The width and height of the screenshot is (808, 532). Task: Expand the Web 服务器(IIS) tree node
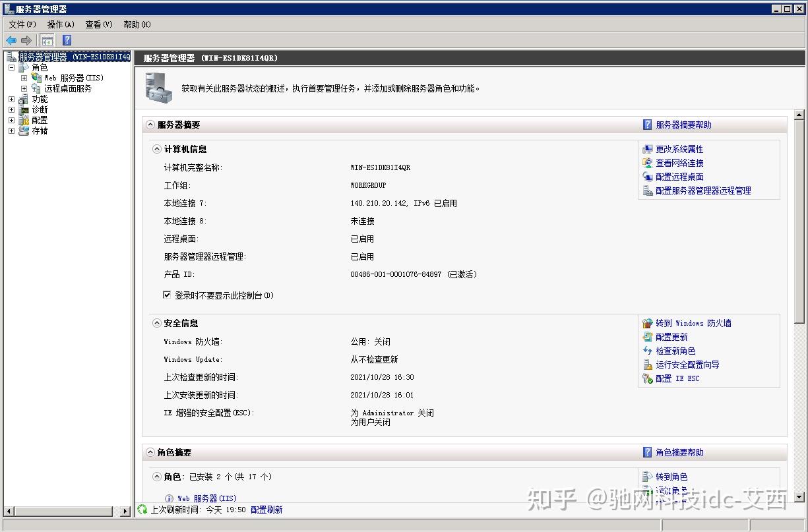coord(24,78)
